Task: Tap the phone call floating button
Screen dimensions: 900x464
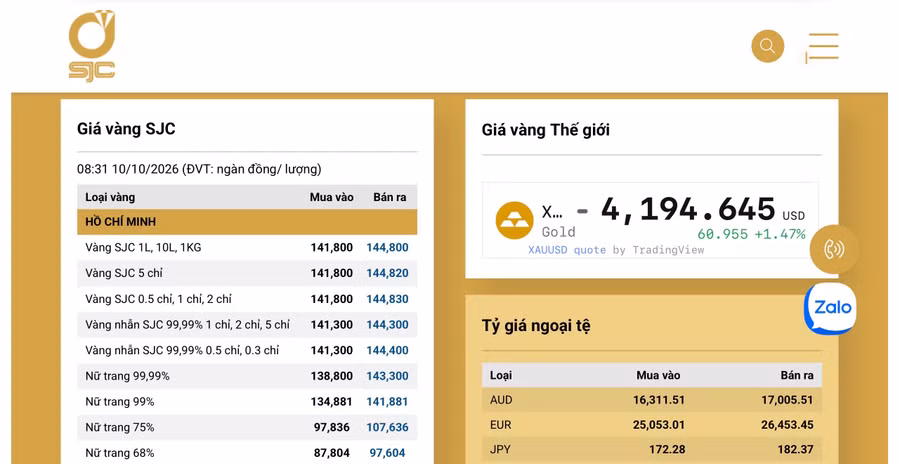Action: 834,249
